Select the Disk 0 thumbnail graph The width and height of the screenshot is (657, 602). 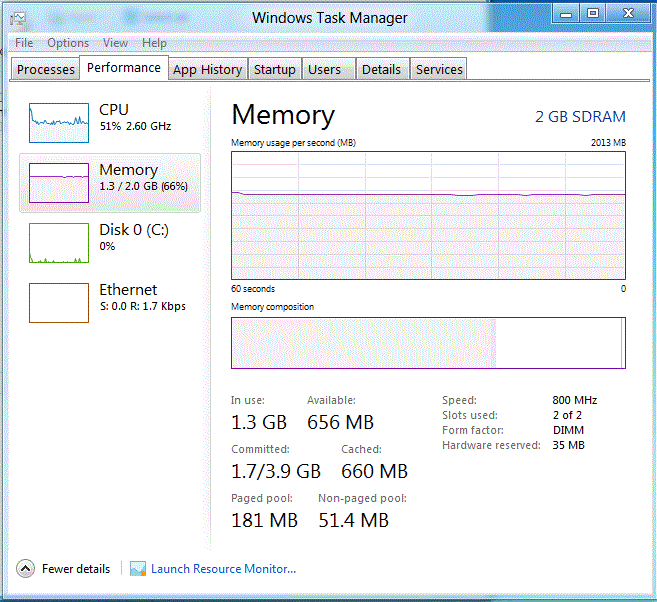tap(59, 243)
